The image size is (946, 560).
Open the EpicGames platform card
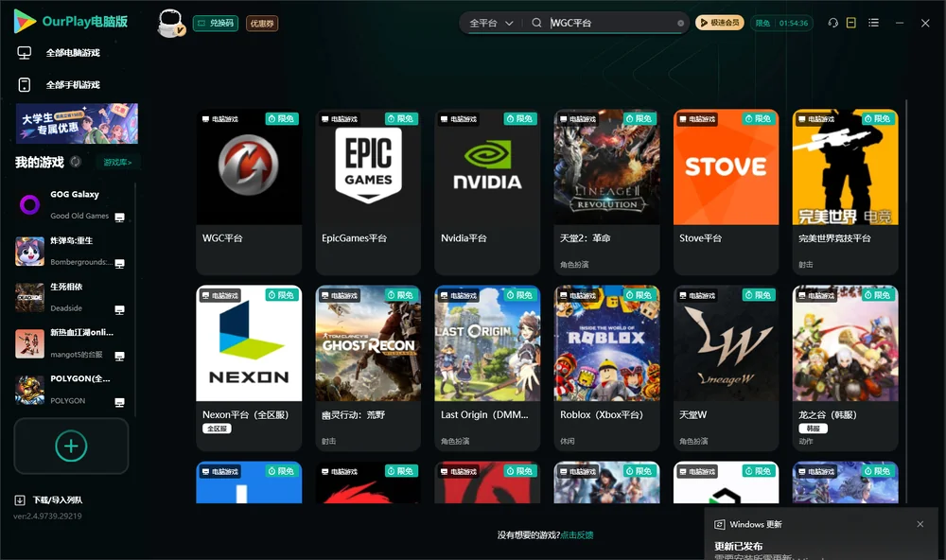[368, 192]
